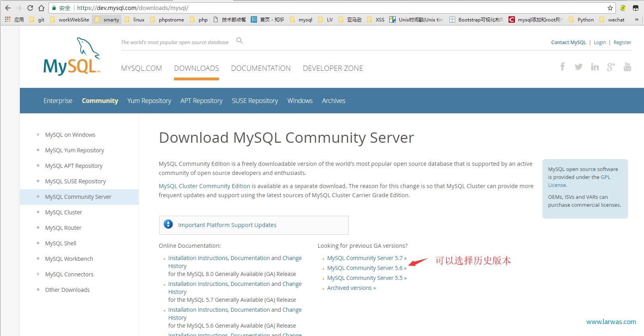Go to browser home page icon

pos(41,8)
